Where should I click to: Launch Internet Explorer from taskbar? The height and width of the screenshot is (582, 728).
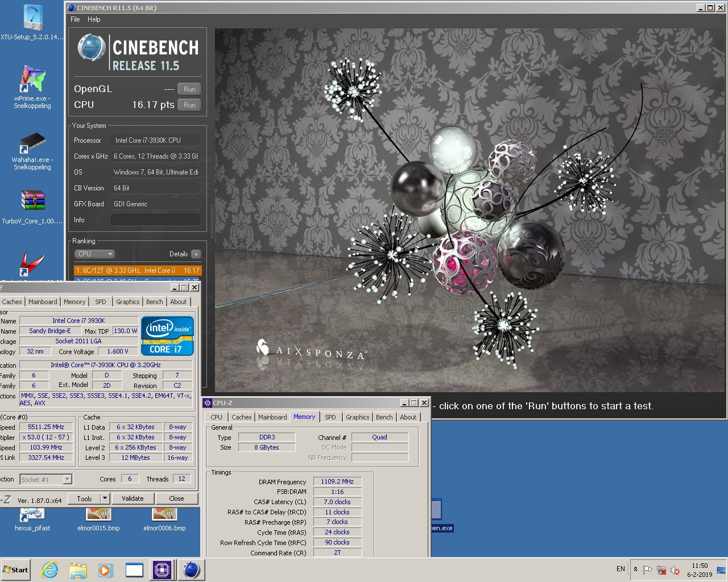coord(50,569)
